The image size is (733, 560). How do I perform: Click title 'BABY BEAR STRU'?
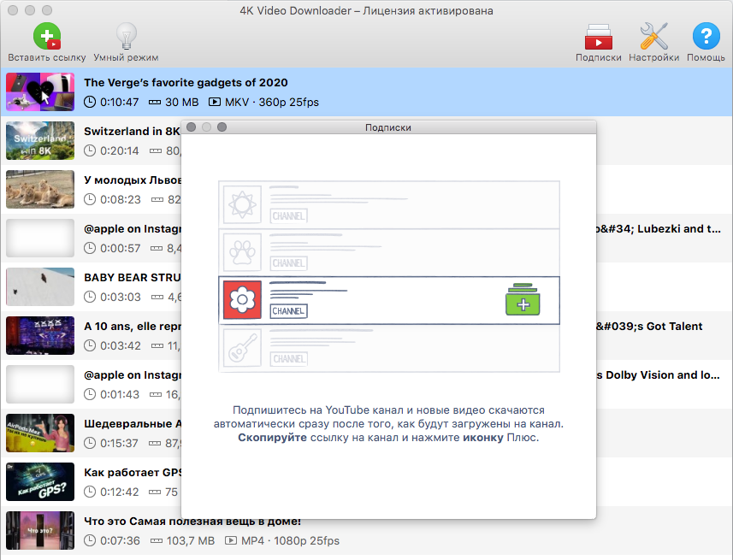133,278
